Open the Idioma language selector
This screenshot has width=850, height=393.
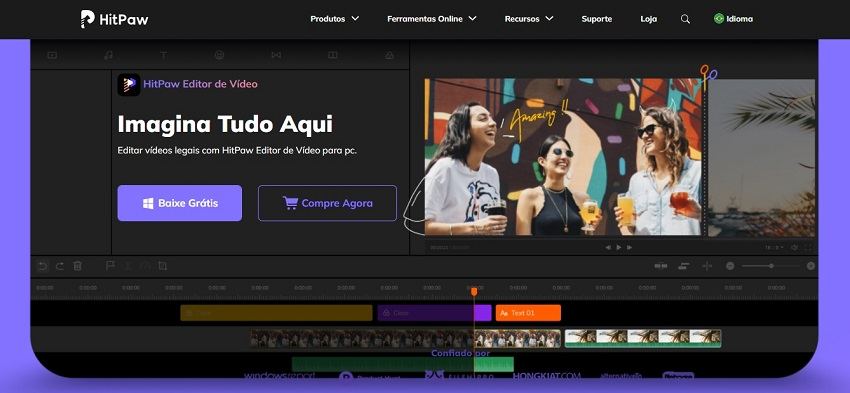[733, 19]
